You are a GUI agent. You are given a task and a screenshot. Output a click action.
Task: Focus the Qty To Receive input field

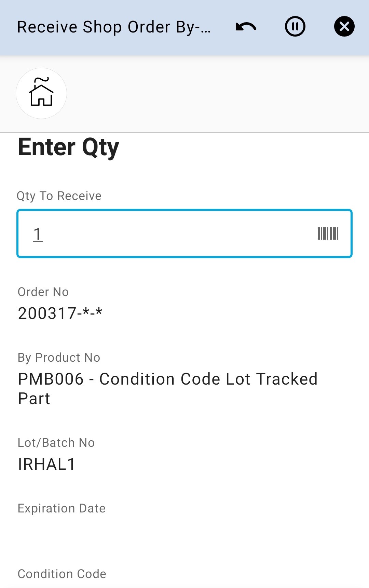171,234
